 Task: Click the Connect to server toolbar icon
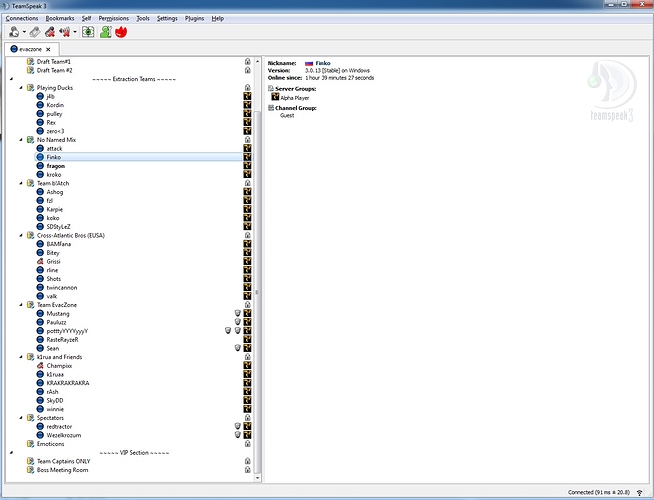pyautogui.click(x=11, y=31)
